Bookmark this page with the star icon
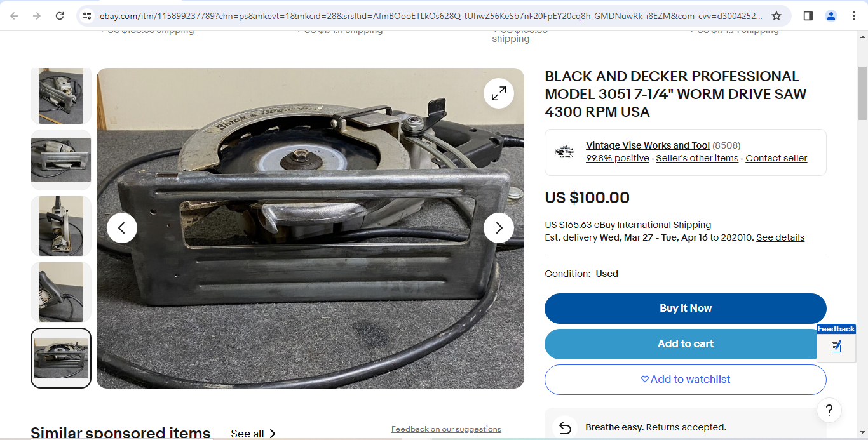The height and width of the screenshot is (440, 868). click(776, 16)
